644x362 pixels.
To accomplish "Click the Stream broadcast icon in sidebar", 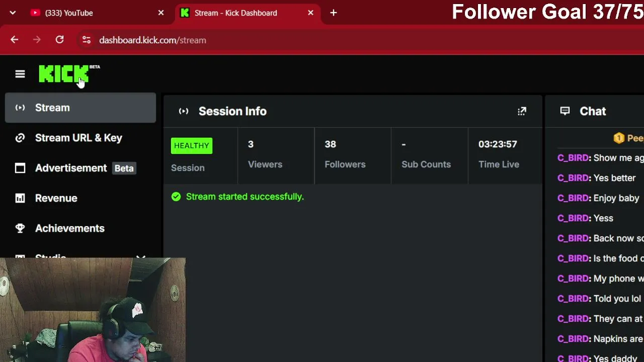I will [x=20, y=108].
